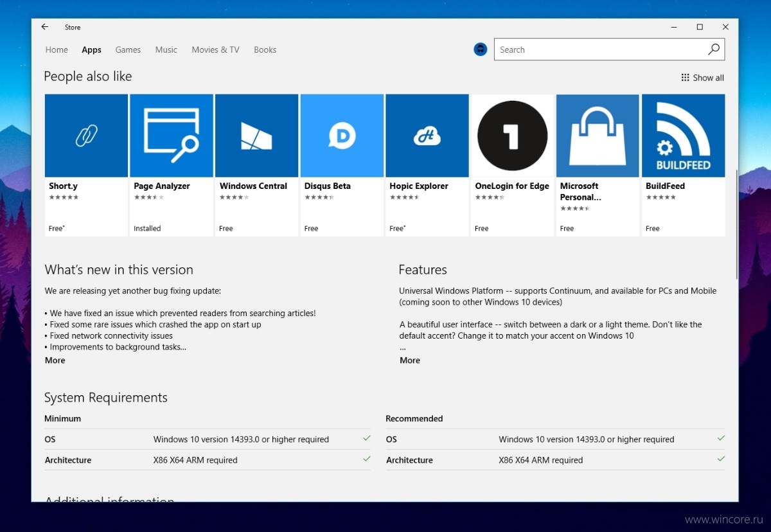Click the Free price under BuildFeed
This screenshot has width=771, height=532.
(652, 228)
